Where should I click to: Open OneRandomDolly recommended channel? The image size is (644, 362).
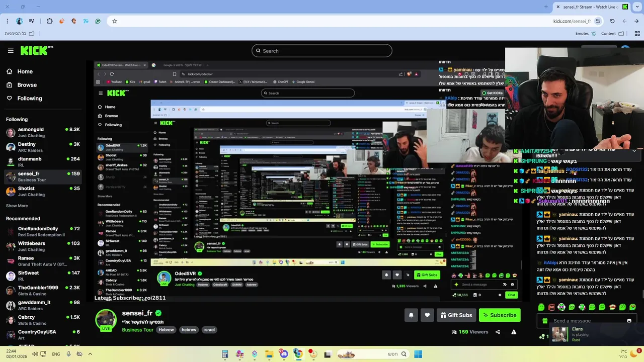[x=43, y=232]
